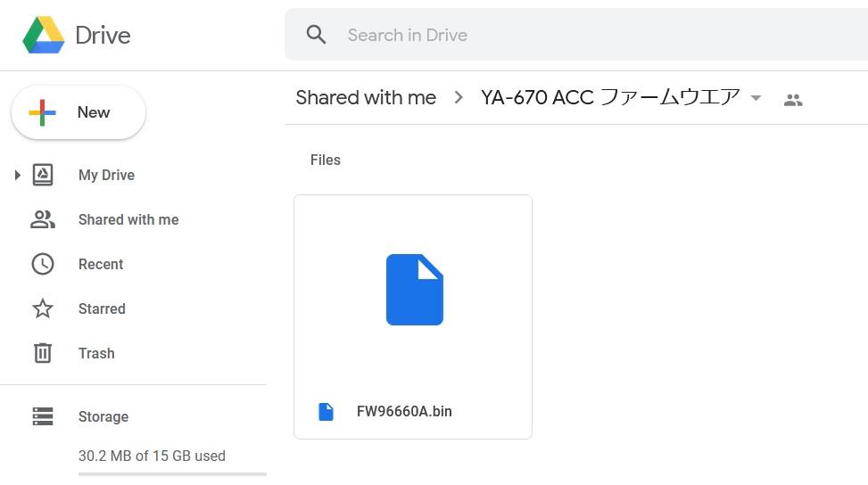Click the storage usage bar
This screenshot has height=485, width=868.
tap(172, 474)
